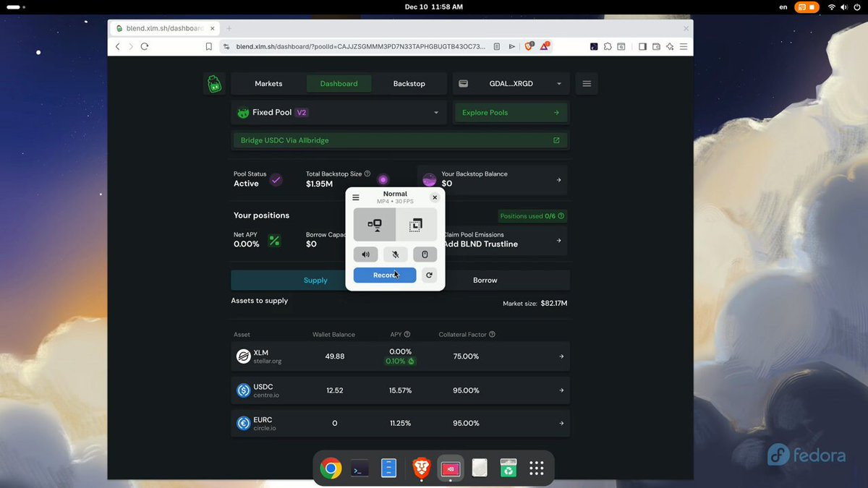Click the Total Backstop Size info icon

pyautogui.click(x=367, y=174)
